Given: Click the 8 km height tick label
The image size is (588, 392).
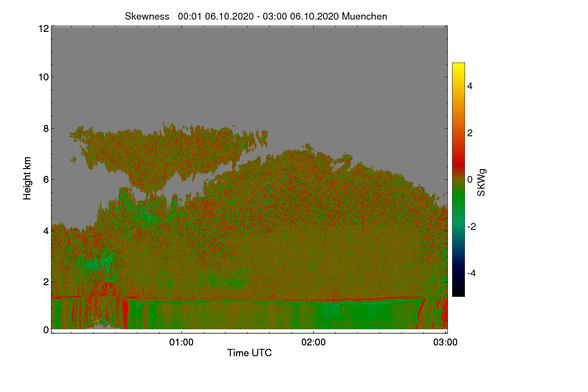Looking at the screenshot, I should 46,128.
